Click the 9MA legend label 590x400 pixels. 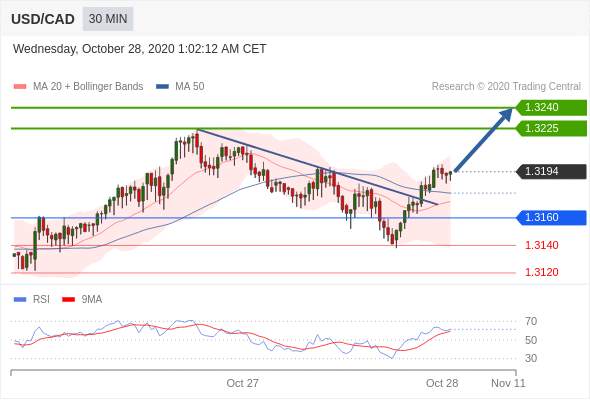point(92,300)
